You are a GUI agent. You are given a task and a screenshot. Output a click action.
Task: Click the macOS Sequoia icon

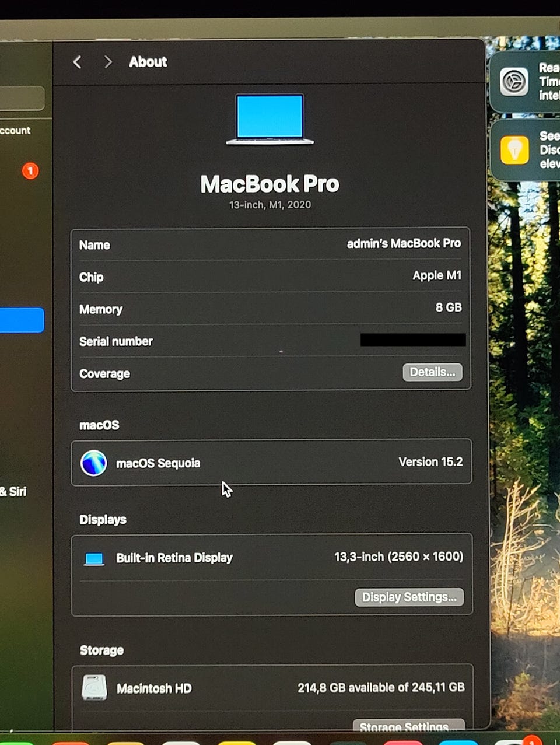click(93, 463)
